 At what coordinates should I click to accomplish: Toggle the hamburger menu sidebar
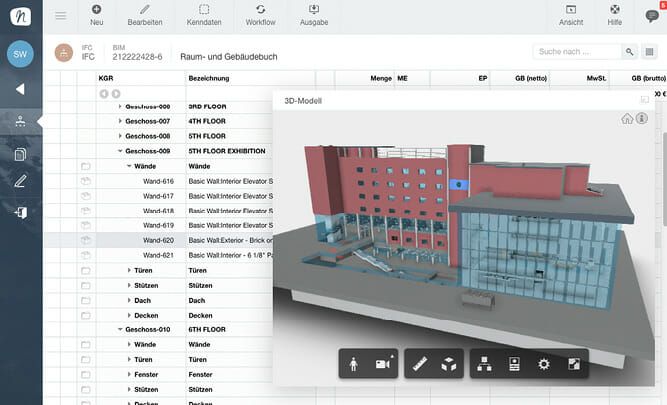(x=61, y=15)
